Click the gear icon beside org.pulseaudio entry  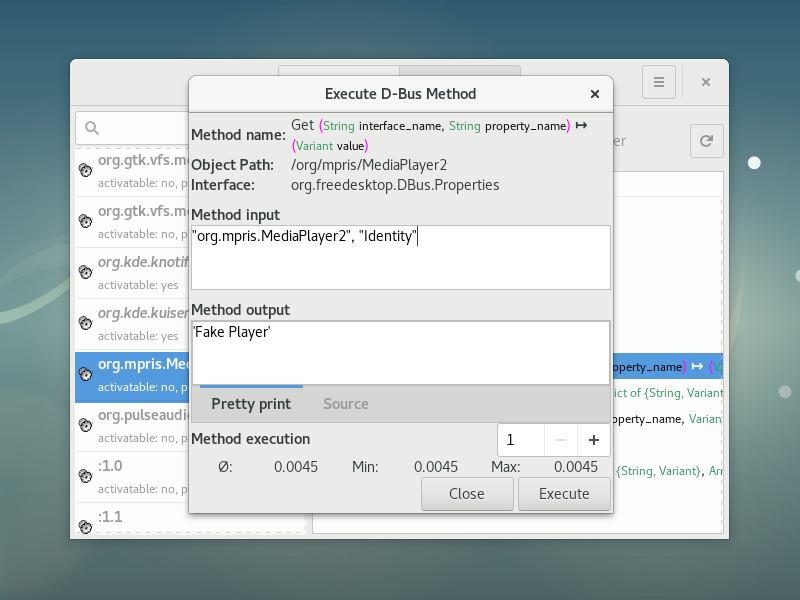tap(86, 425)
